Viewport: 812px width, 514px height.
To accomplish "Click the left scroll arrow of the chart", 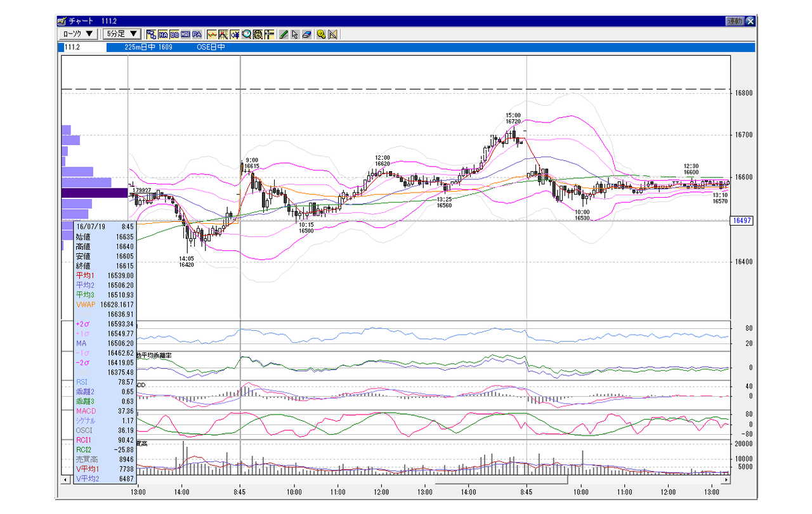I will [65, 480].
